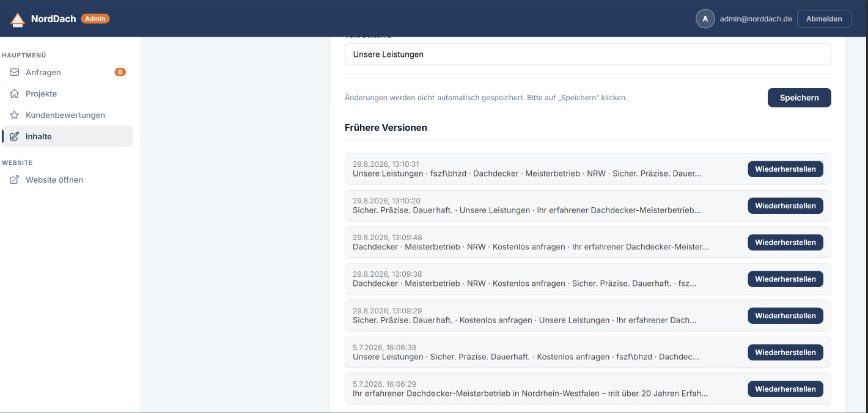Image resolution: width=868 pixels, height=413 pixels.
Task: Click the timestamp "29.8.2026, 13:09:29"
Action: point(388,311)
